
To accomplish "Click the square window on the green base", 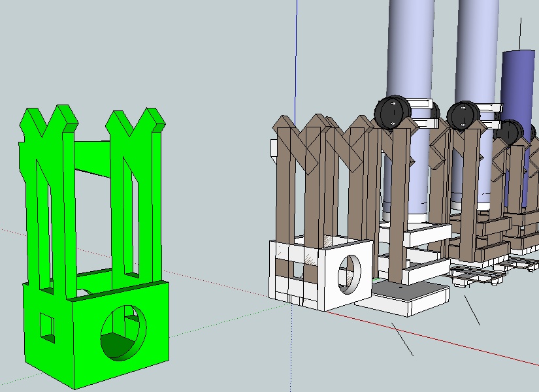I will [46, 327].
